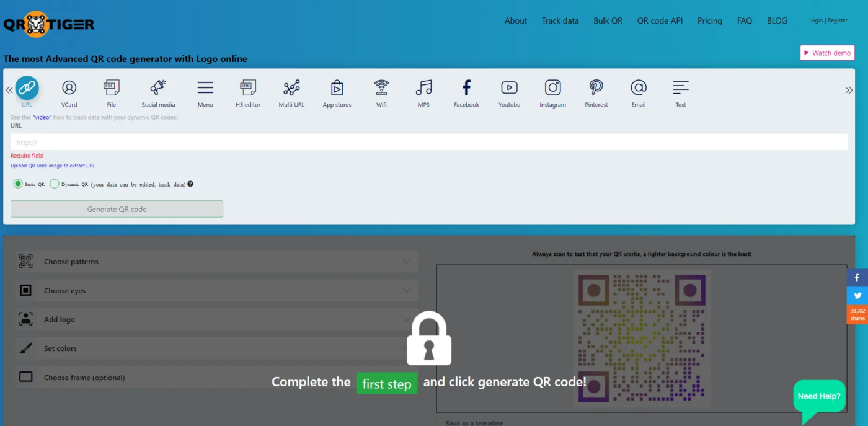Expand the Choose eyes section

click(x=216, y=290)
